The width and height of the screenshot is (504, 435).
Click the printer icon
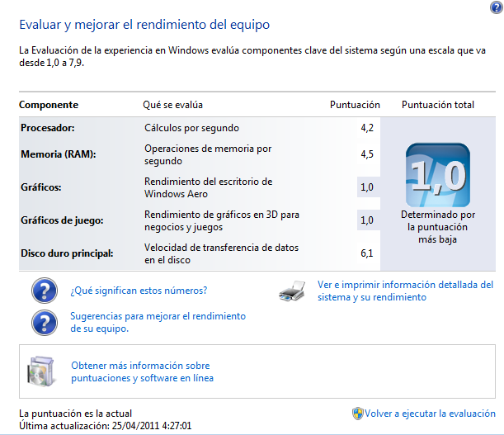294,291
